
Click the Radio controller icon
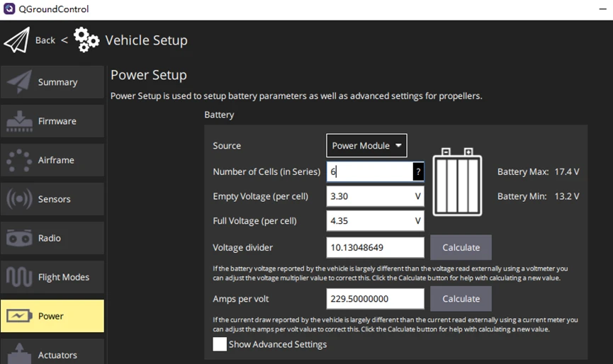point(19,238)
